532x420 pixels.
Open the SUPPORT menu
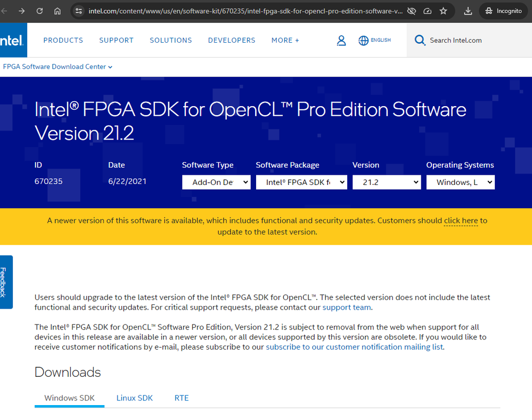[117, 41]
